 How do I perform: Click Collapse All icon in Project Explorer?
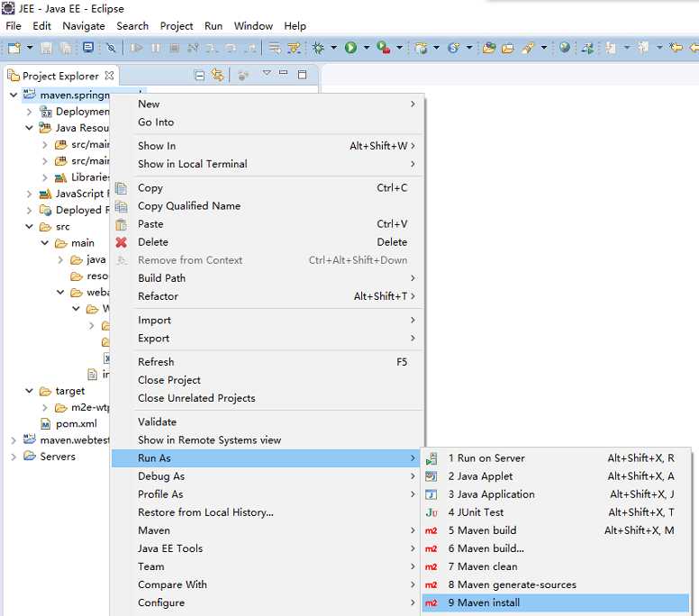(x=200, y=76)
